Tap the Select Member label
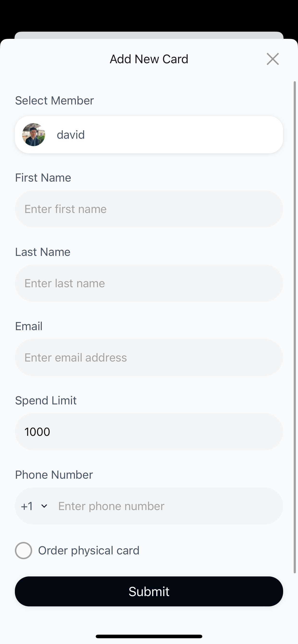The width and height of the screenshot is (298, 644). click(x=54, y=100)
